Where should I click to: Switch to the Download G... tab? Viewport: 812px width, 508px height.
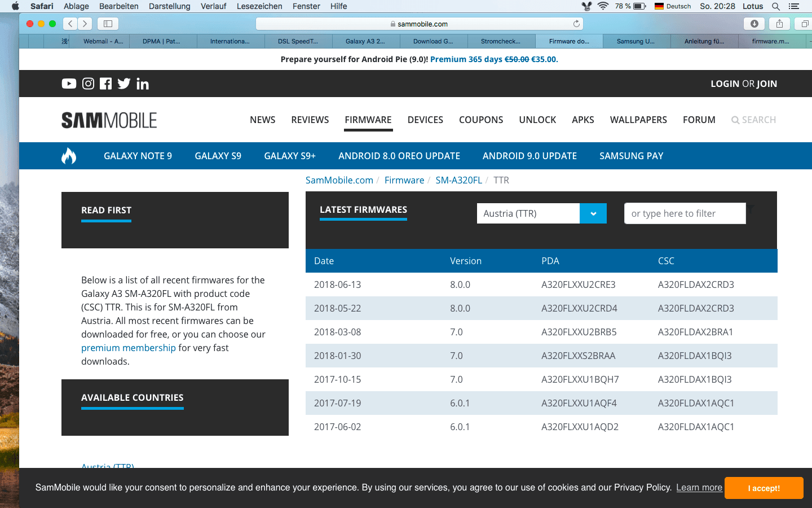434,41
